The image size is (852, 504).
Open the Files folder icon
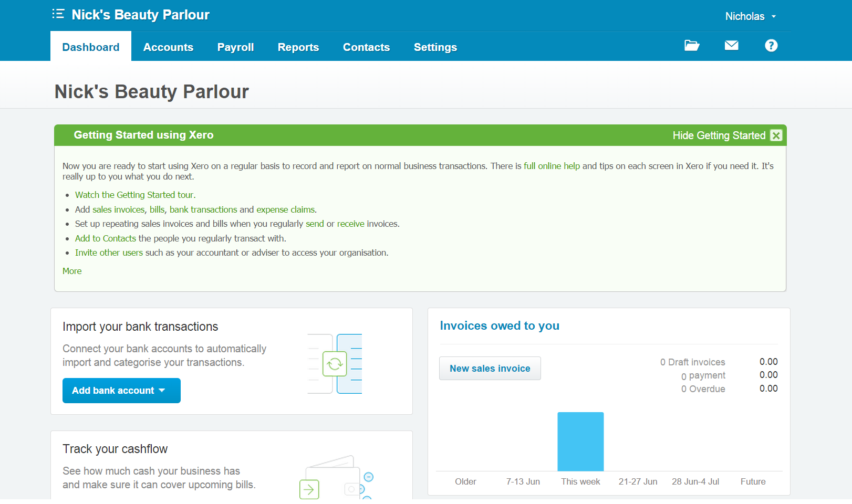tap(691, 46)
